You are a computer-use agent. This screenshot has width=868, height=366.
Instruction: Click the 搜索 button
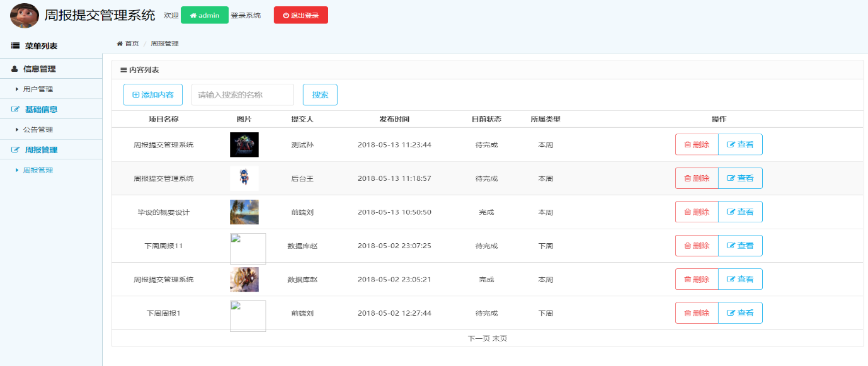tap(320, 94)
